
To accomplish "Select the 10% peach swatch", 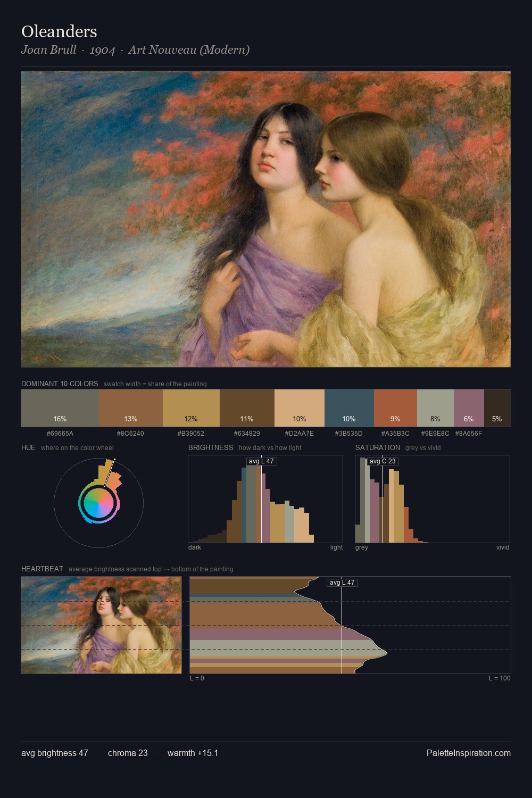I will [300, 408].
